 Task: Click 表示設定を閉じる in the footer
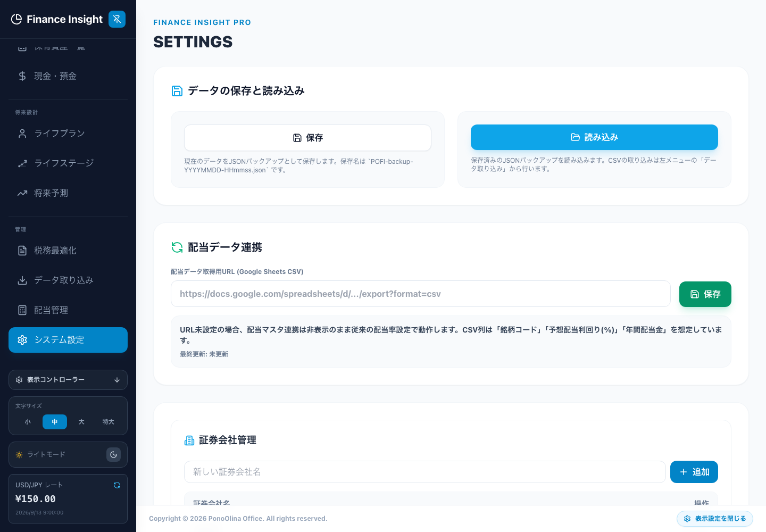(715, 519)
